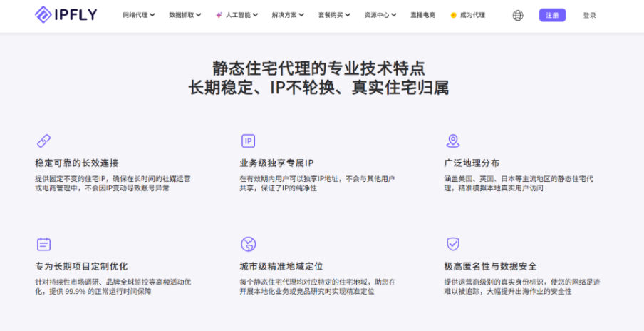Click the map pin icon above 广泛地理分布

tap(452, 141)
